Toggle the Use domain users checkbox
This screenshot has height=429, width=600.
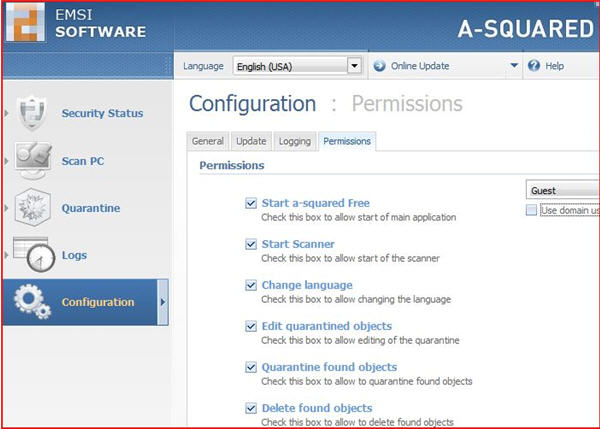[531, 210]
